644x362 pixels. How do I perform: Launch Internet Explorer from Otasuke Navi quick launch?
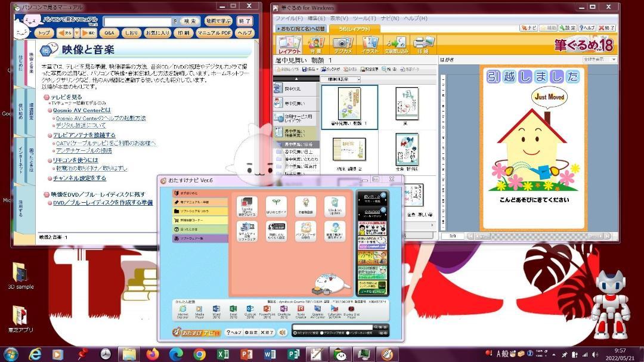click(183, 312)
